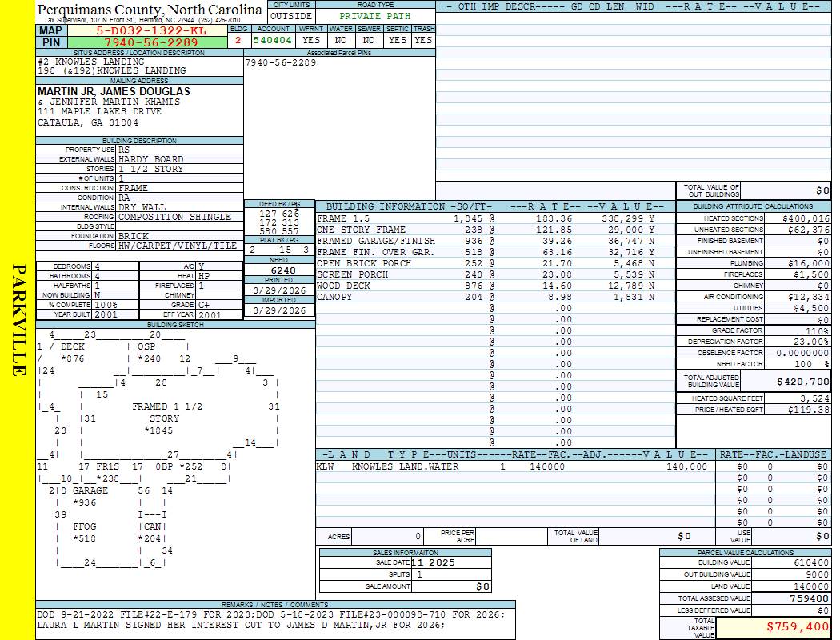
Task: Click the OUTSIDE city limits value
Action: pos(290,16)
